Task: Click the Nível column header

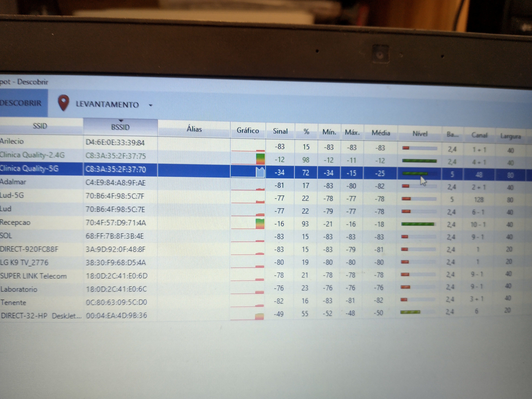Action: (x=420, y=134)
